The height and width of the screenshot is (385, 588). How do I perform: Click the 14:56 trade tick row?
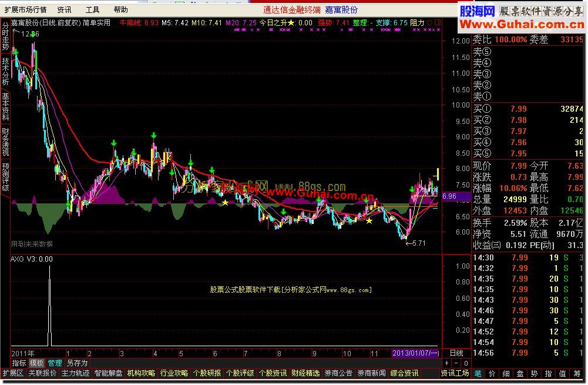pos(527,353)
